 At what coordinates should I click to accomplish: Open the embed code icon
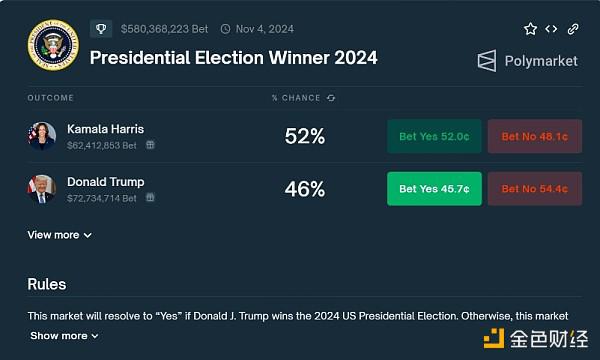(x=551, y=29)
